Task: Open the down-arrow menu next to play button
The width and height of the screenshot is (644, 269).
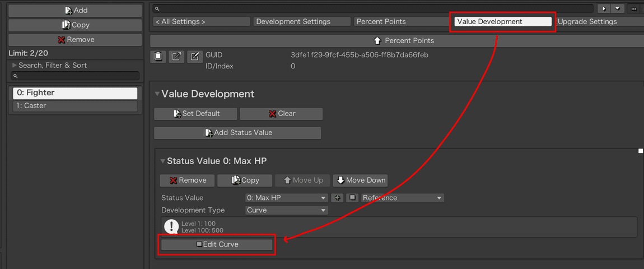Action: [x=617, y=8]
